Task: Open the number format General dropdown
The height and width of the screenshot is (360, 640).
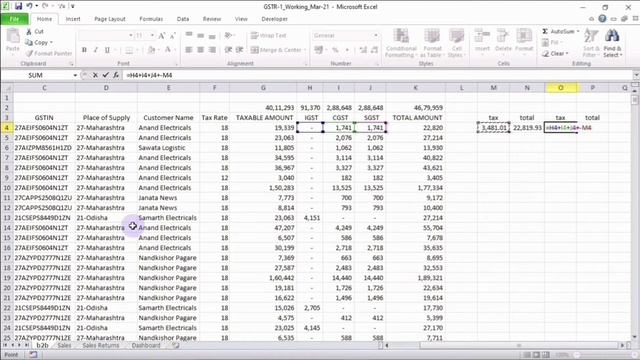Action: [376, 36]
